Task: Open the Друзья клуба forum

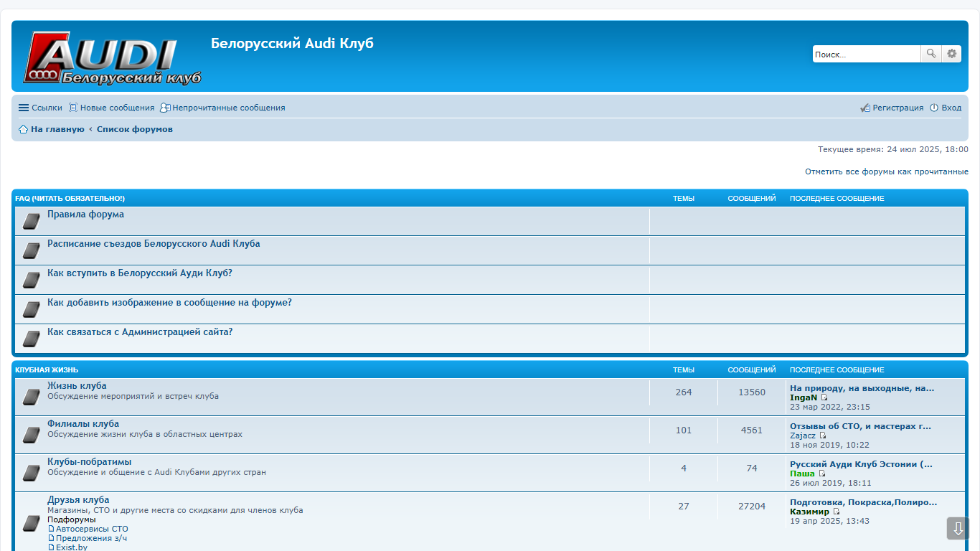Action: point(78,500)
